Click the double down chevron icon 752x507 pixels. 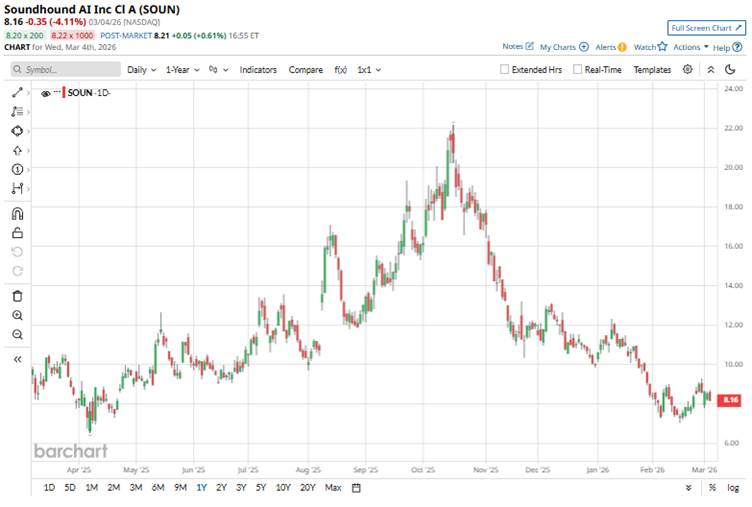click(x=689, y=488)
